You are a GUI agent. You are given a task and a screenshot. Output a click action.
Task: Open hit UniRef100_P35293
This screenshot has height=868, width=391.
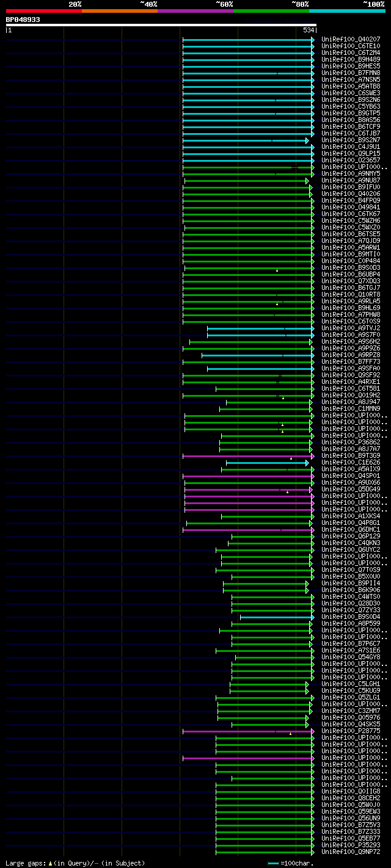pyautogui.click(x=351, y=845)
